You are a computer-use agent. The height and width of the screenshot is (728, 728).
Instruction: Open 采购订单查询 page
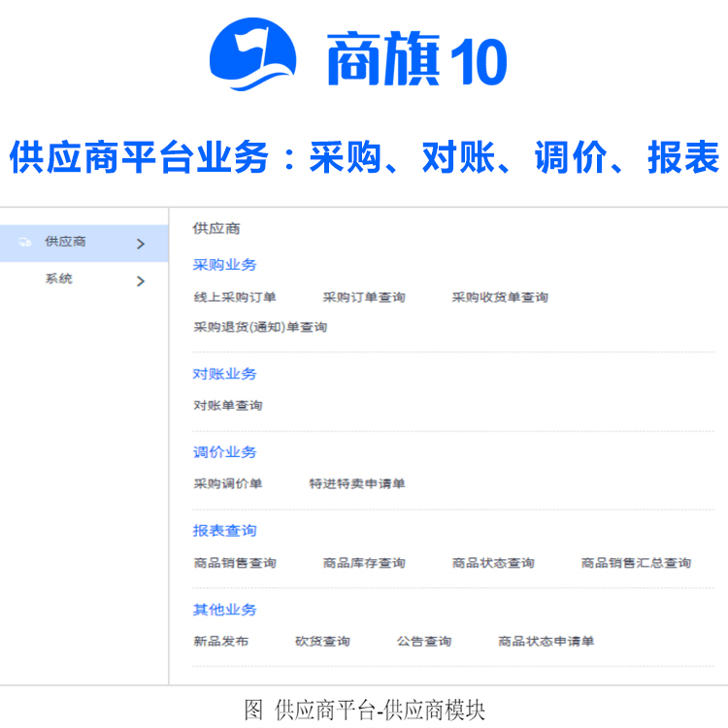[x=364, y=297]
